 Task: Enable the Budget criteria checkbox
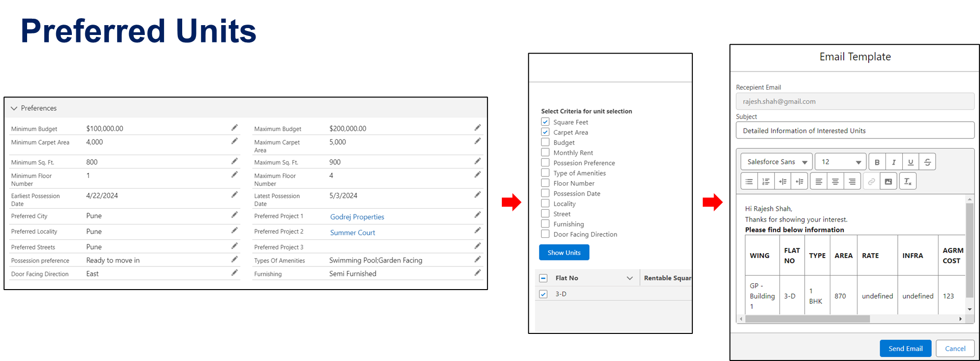545,142
